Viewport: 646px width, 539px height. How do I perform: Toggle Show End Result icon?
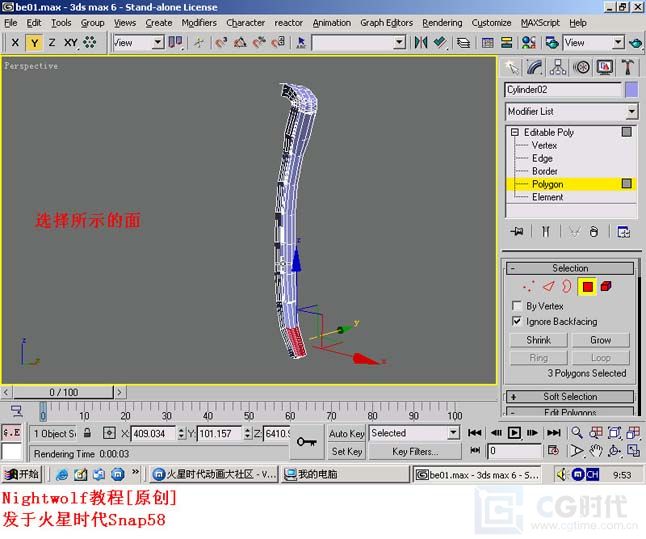pos(545,232)
